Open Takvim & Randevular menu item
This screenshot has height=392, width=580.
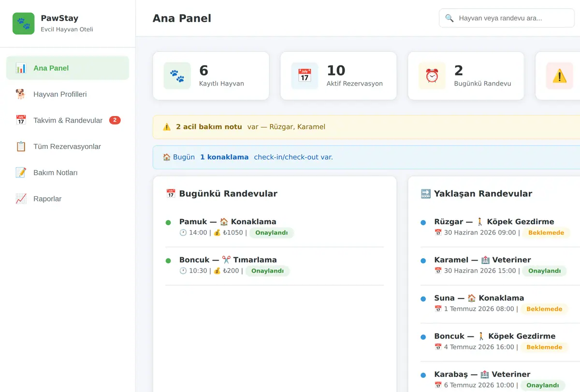pos(68,120)
